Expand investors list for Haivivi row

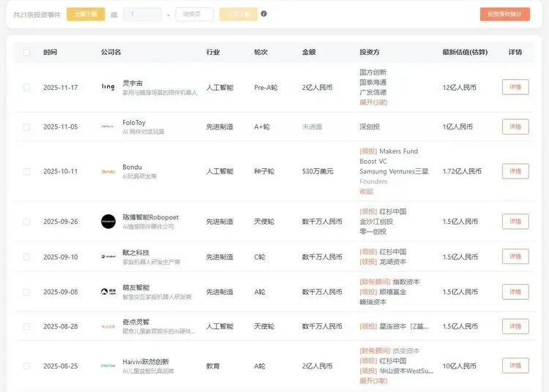373,381
